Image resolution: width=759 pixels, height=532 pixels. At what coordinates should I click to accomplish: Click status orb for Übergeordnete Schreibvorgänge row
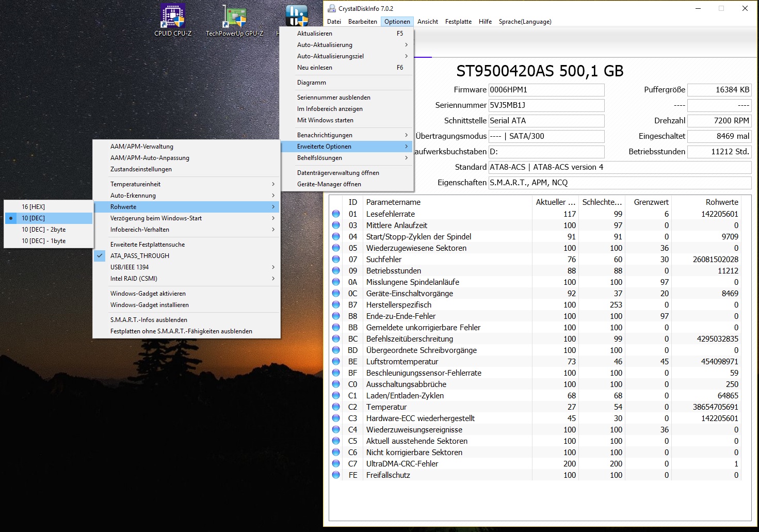pos(336,350)
